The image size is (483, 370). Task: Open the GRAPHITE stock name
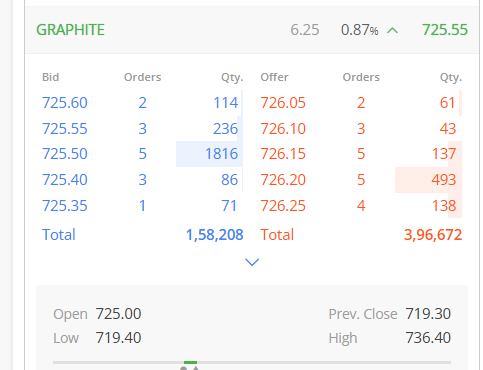coord(70,30)
